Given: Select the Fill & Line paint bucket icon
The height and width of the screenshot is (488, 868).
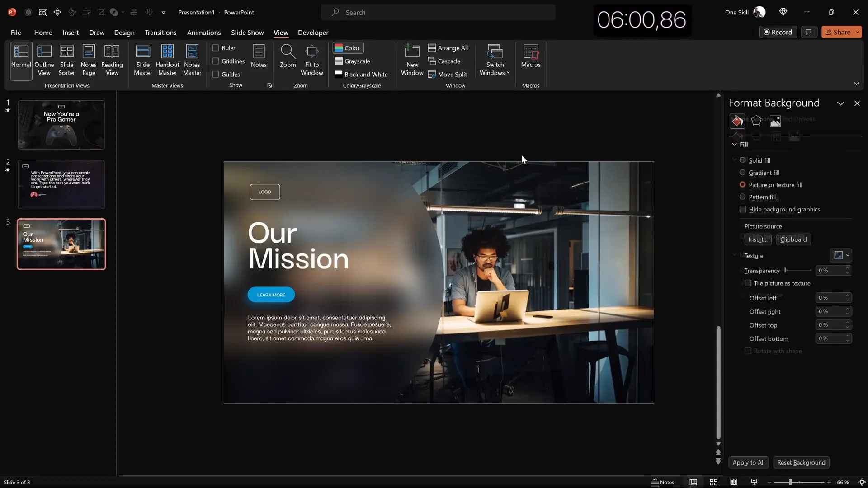Looking at the screenshot, I should click(737, 121).
